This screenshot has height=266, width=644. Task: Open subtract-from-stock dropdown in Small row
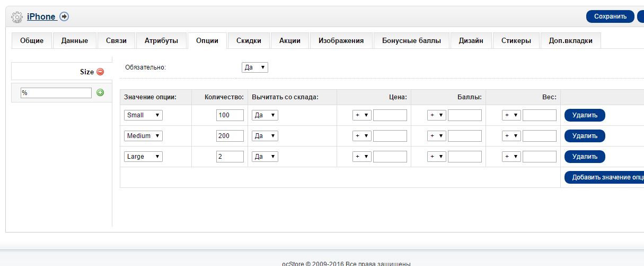coord(265,115)
